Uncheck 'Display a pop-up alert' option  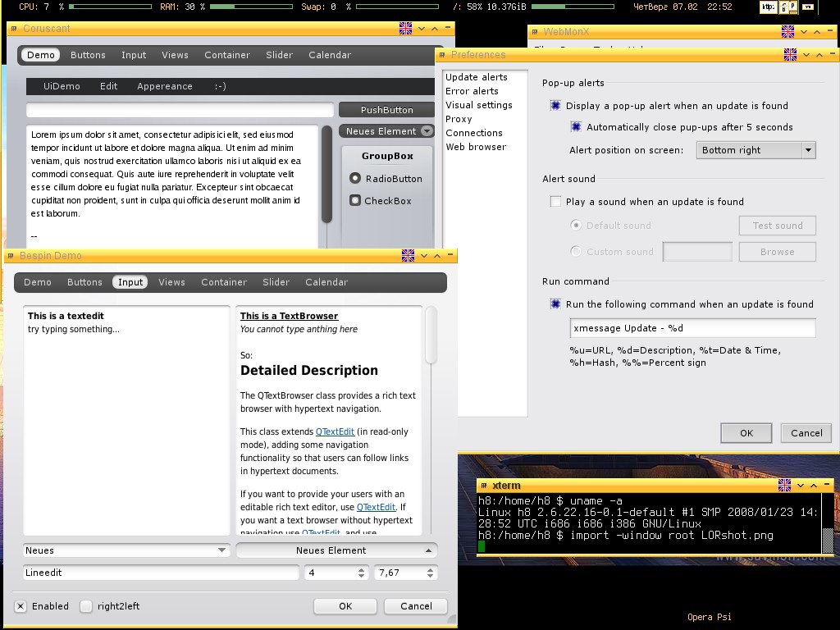tap(555, 106)
